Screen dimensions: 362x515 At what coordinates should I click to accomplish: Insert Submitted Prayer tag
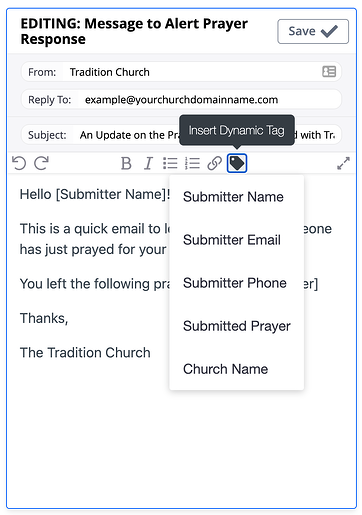coord(236,326)
